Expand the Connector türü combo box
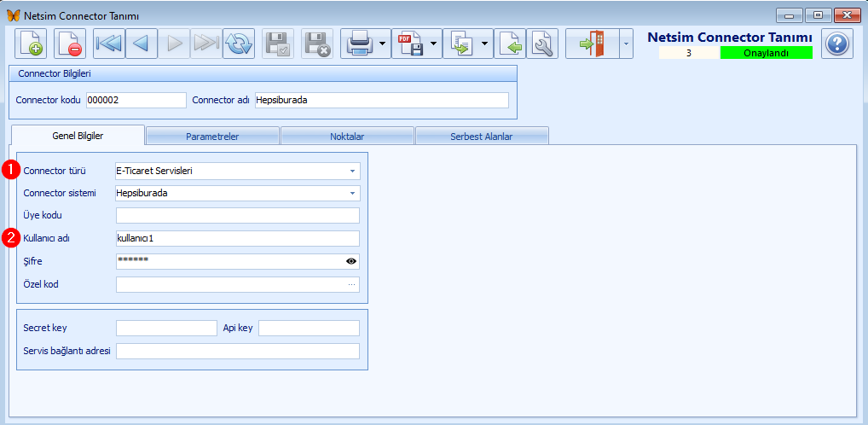 pyautogui.click(x=352, y=172)
